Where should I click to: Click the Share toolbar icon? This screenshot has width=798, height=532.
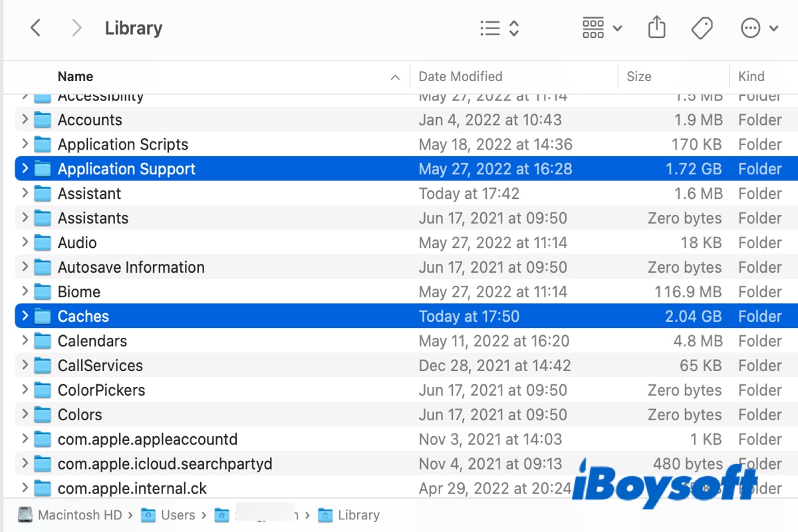tap(656, 28)
